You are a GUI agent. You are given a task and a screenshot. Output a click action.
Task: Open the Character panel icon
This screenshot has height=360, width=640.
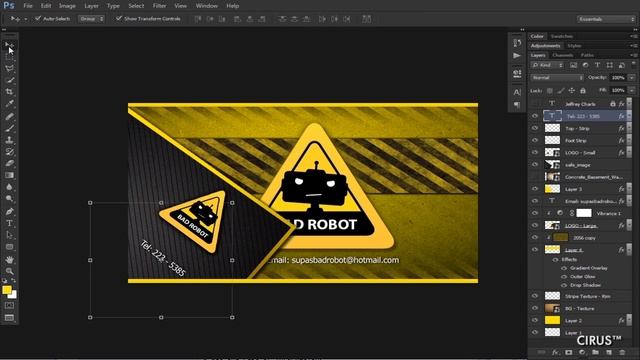[x=517, y=92]
